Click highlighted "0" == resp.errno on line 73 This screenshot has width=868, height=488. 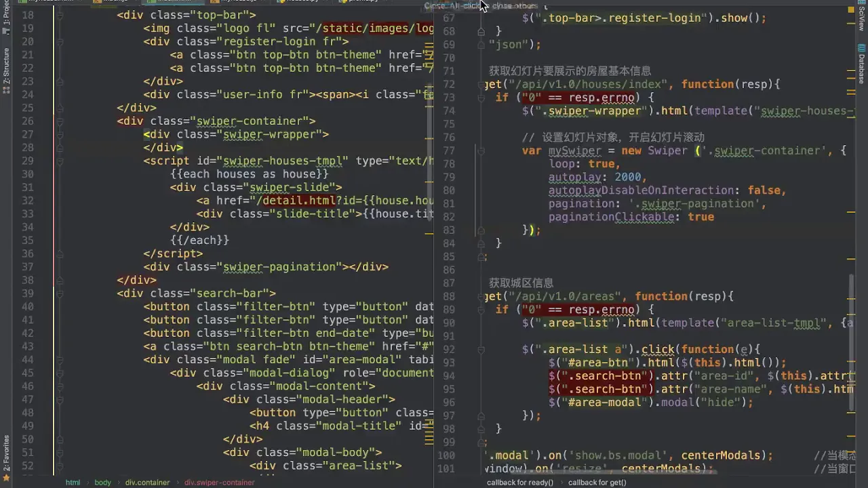(x=578, y=98)
